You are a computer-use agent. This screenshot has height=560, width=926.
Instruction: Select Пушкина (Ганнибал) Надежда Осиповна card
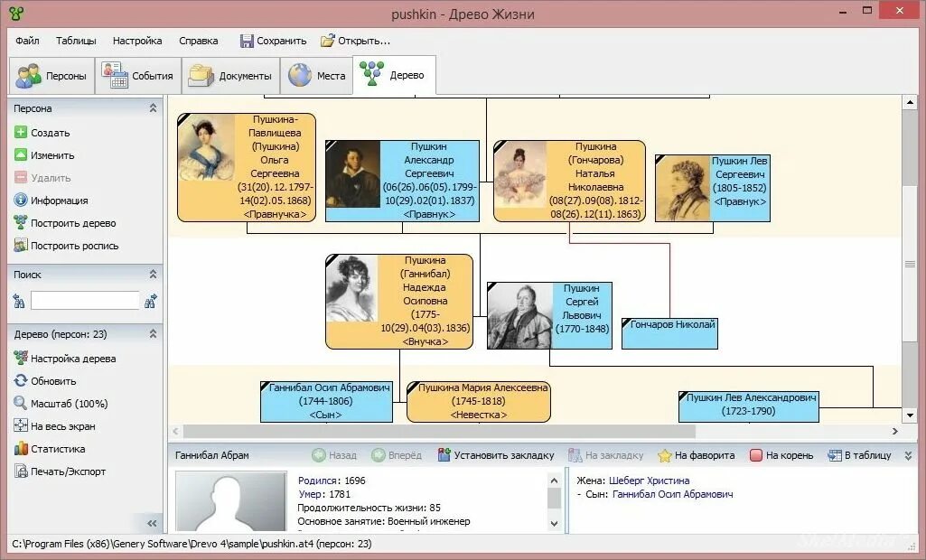click(x=399, y=302)
